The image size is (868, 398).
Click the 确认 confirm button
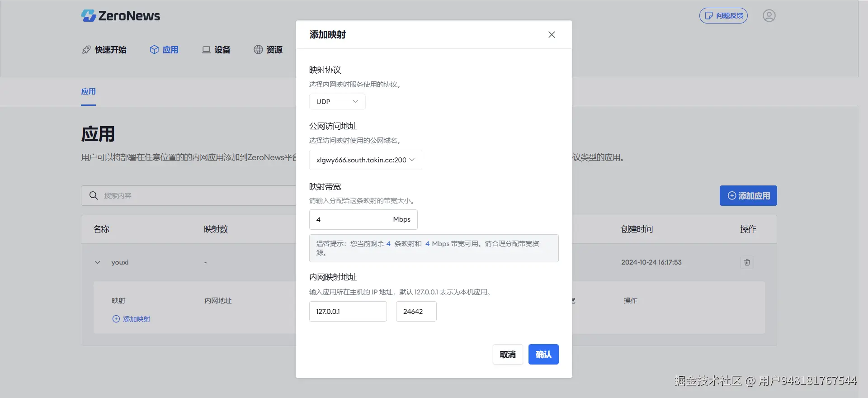(x=543, y=355)
